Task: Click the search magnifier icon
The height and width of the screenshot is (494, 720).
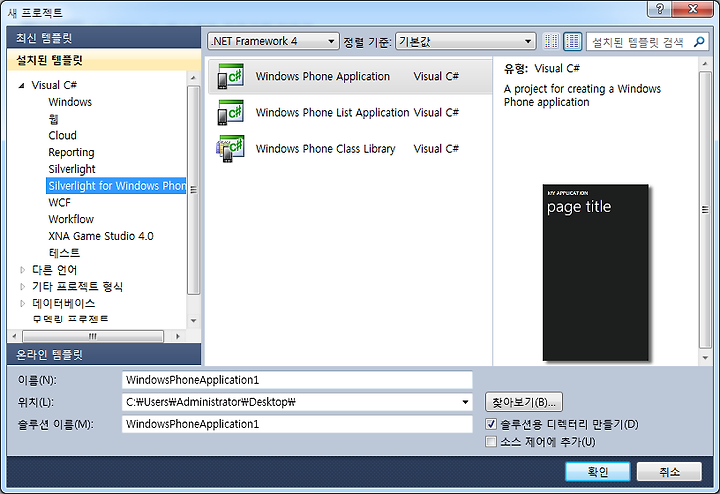Action: [x=699, y=42]
